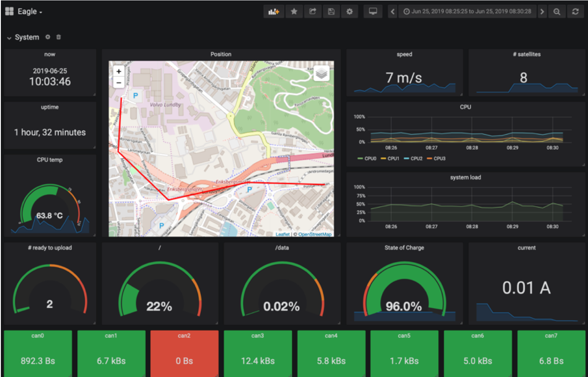
Task: Click the can0 status tile
Action: click(x=38, y=353)
